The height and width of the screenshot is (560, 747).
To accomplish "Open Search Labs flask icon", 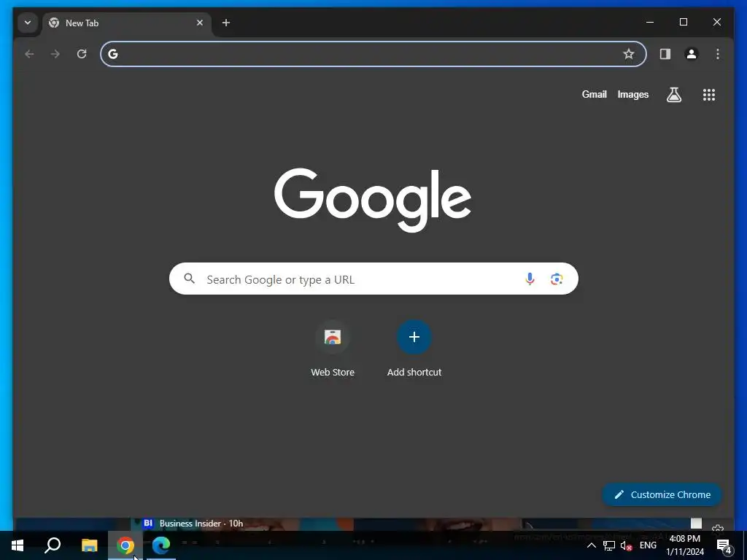I will click(x=673, y=95).
